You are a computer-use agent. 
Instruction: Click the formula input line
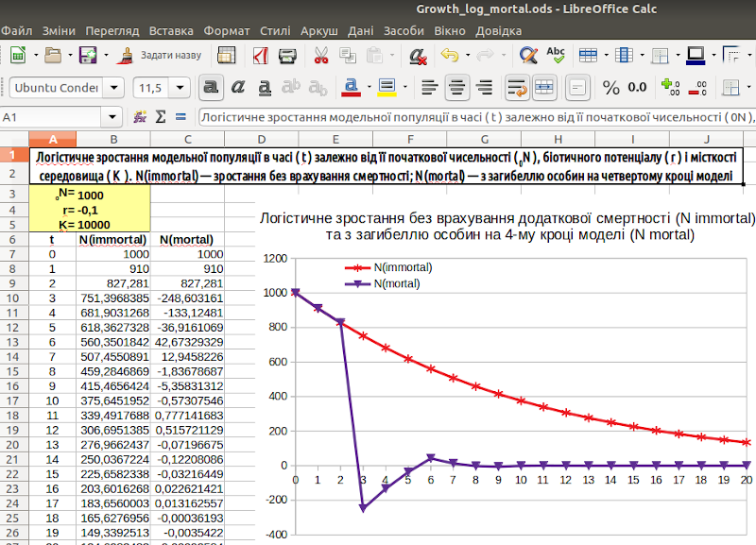(472, 117)
